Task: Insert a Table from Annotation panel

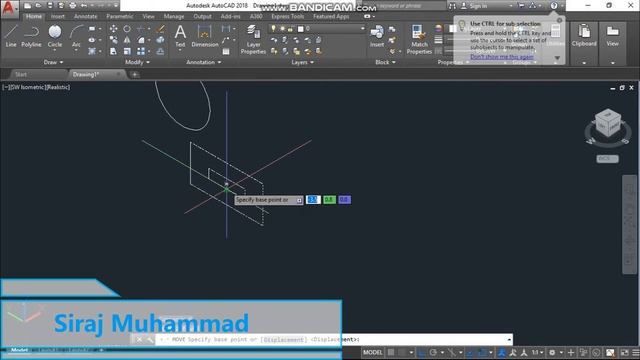Action: coord(226,51)
